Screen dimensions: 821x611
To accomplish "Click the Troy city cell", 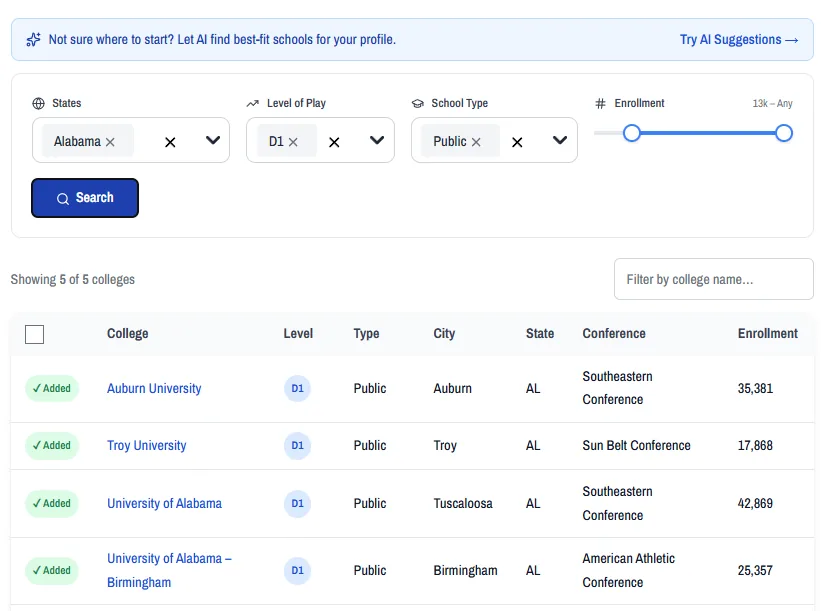I will [445, 446].
